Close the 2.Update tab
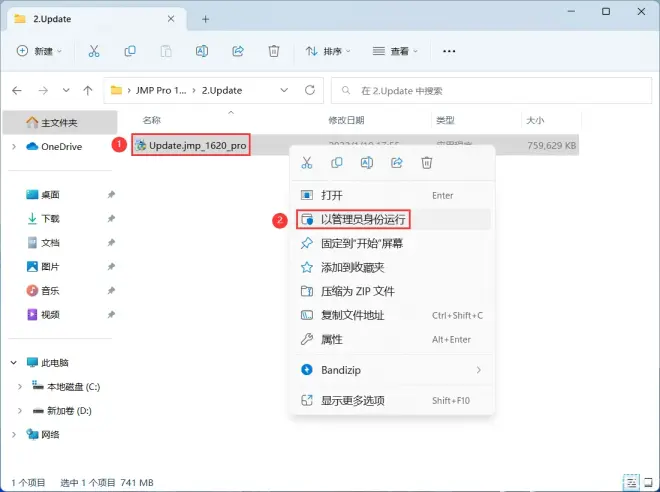660x492 pixels. point(171,19)
